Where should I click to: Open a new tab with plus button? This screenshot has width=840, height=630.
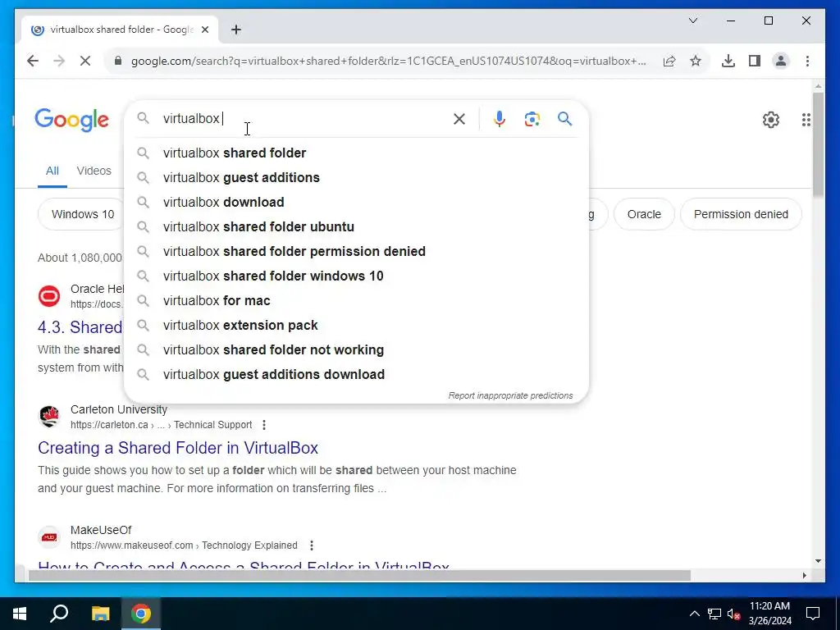236,30
